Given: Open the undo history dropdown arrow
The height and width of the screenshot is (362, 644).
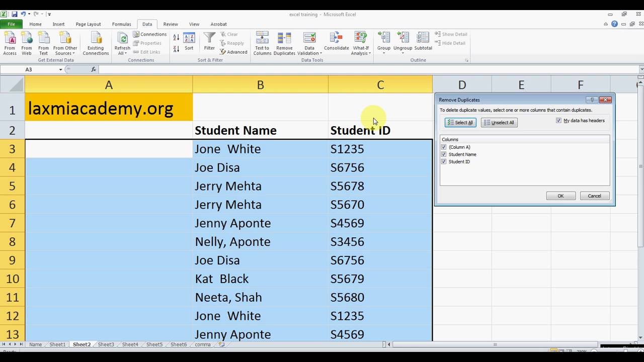Looking at the screenshot, I should (x=29, y=14).
